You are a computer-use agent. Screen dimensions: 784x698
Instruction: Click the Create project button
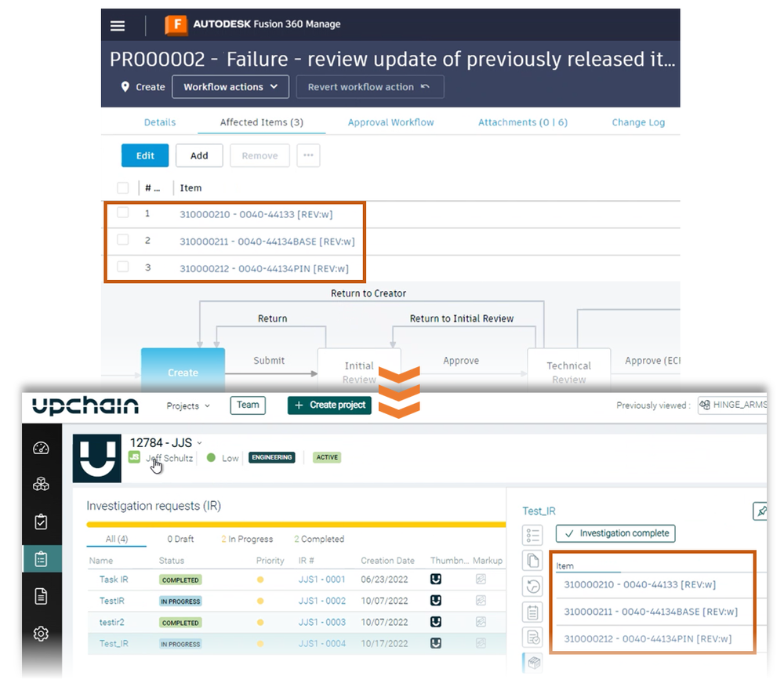[x=328, y=405]
